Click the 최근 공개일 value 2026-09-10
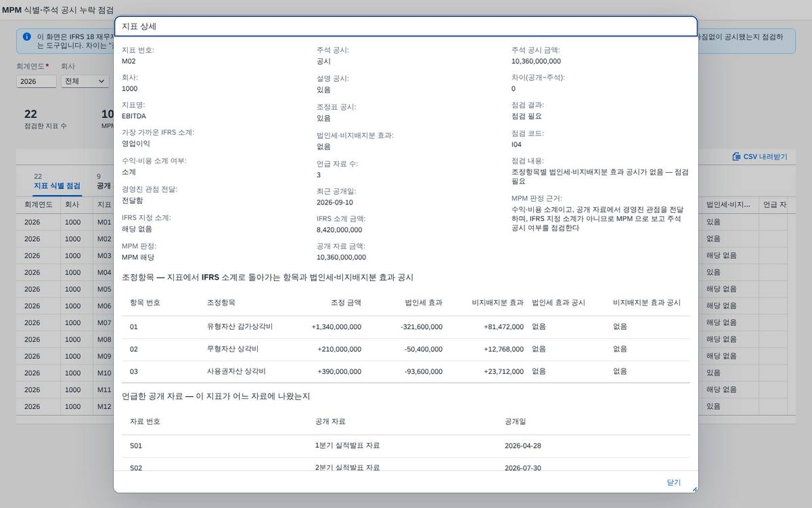The width and height of the screenshot is (812, 508). click(x=334, y=202)
